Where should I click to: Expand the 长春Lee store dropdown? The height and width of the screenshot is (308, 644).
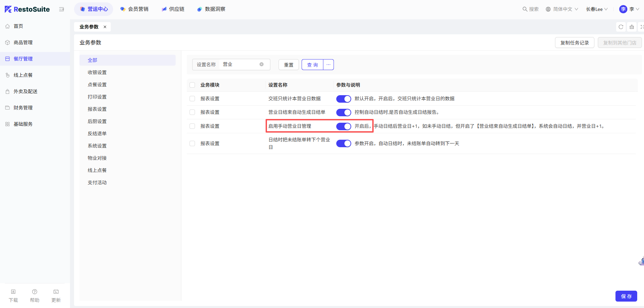[596, 9]
